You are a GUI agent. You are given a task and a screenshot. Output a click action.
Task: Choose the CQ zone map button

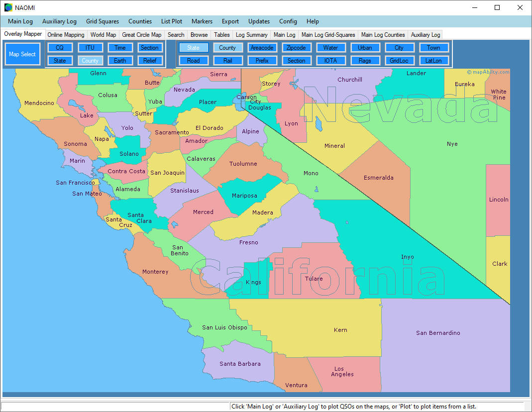[60, 48]
